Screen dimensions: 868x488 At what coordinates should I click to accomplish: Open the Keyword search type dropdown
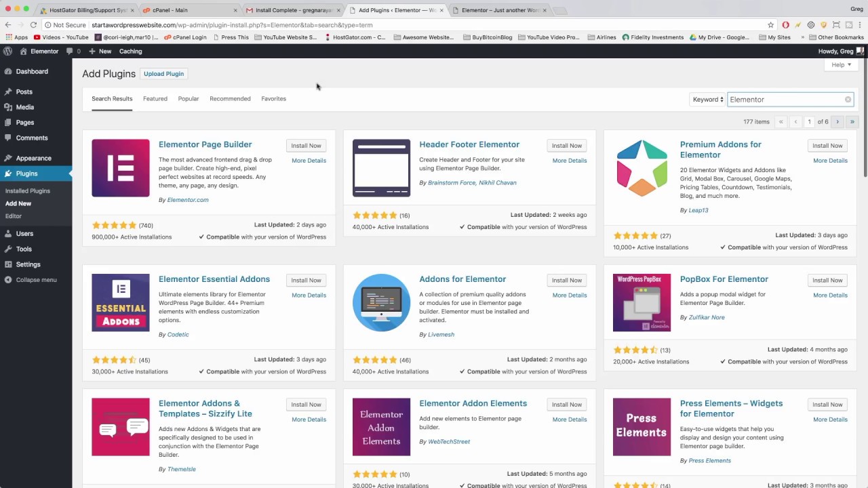(x=708, y=100)
